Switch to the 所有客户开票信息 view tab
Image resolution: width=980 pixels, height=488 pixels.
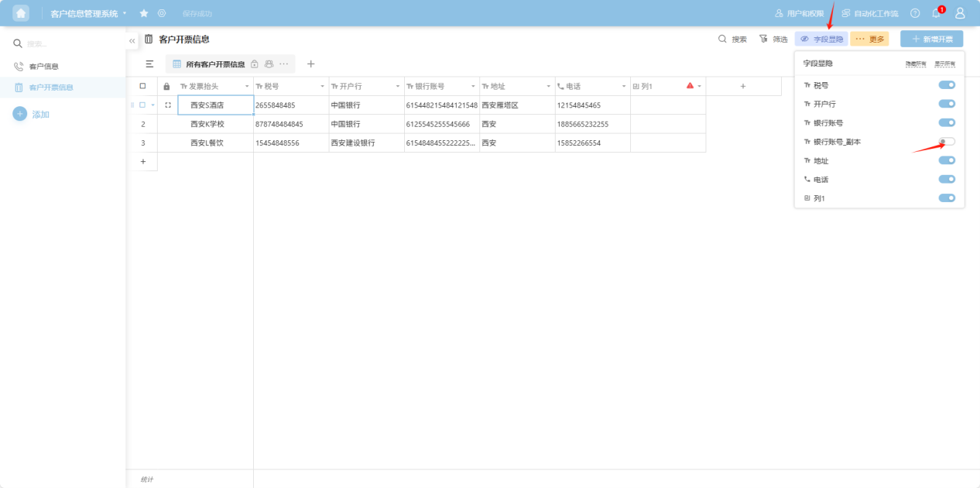pyautogui.click(x=214, y=64)
